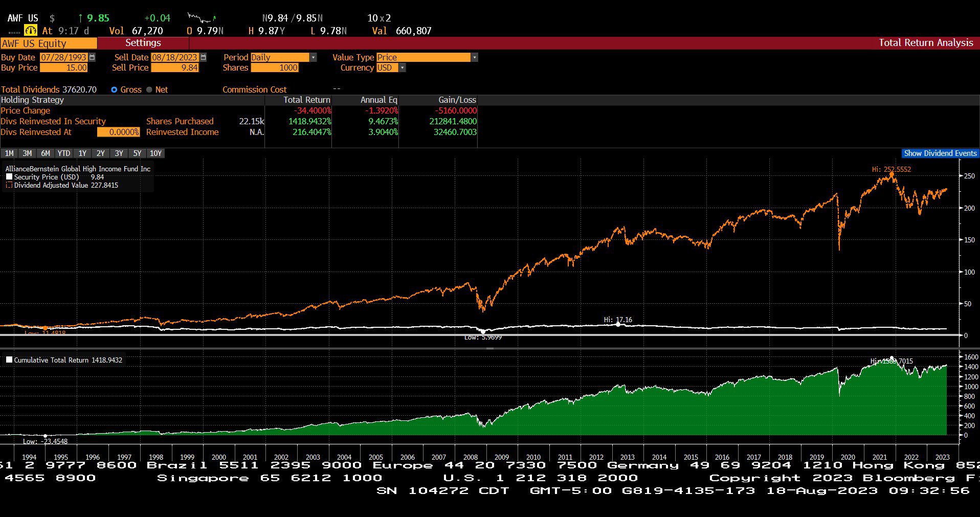Image resolution: width=980 pixels, height=517 pixels.
Task: Click the AllianceBernstein Global High Income Fund legend title
Action: (78, 169)
